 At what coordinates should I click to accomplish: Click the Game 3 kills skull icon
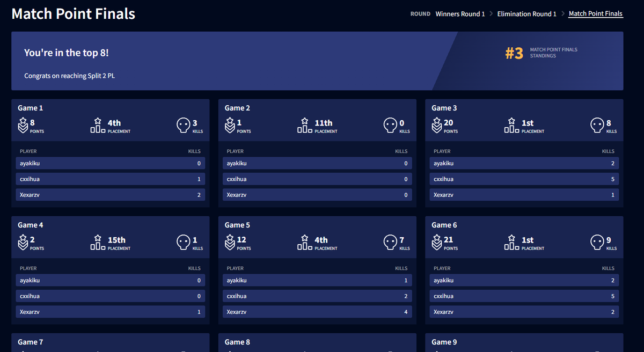click(597, 126)
